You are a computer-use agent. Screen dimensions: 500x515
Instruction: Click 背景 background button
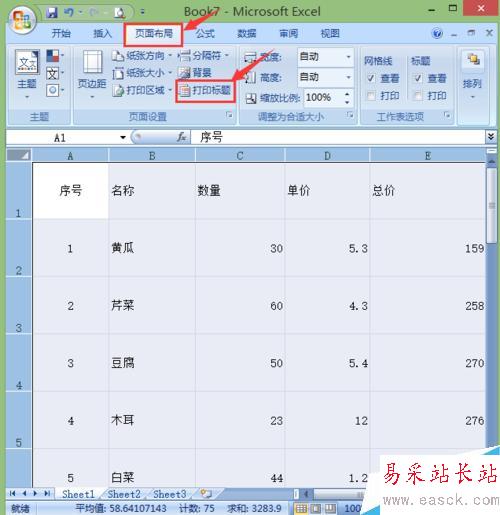click(x=195, y=73)
